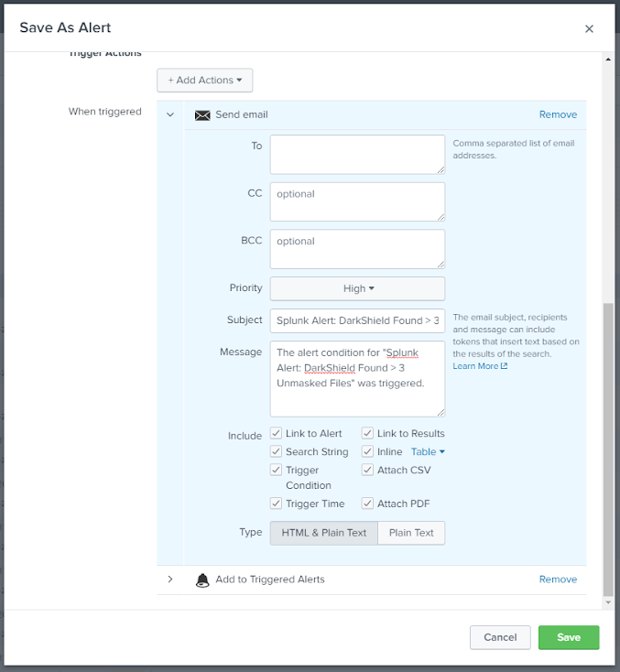Click the external link icon beside Learn More
The width and height of the screenshot is (620, 672).
point(505,366)
